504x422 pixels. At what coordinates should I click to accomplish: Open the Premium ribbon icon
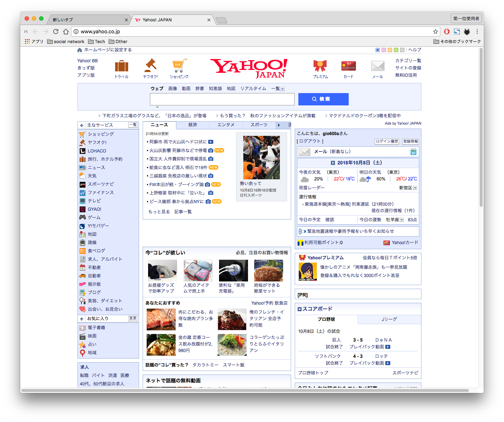point(320,66)
